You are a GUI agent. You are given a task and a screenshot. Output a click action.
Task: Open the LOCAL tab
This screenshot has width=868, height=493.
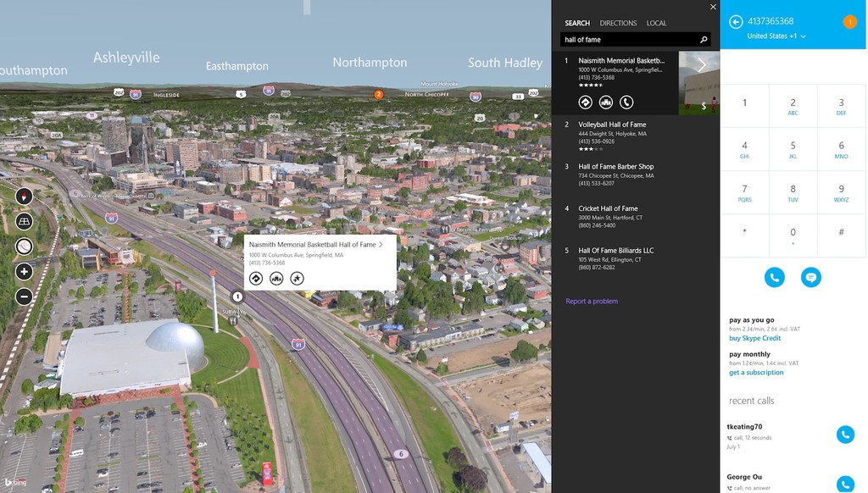point(656,23)
